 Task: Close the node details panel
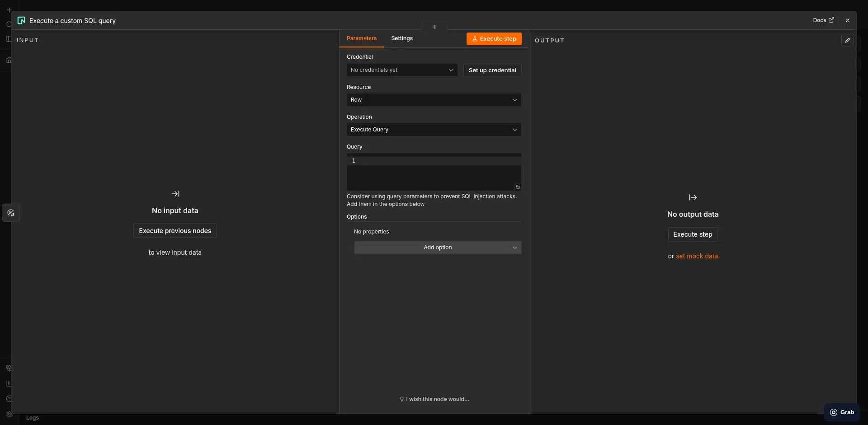click(848, 20)
